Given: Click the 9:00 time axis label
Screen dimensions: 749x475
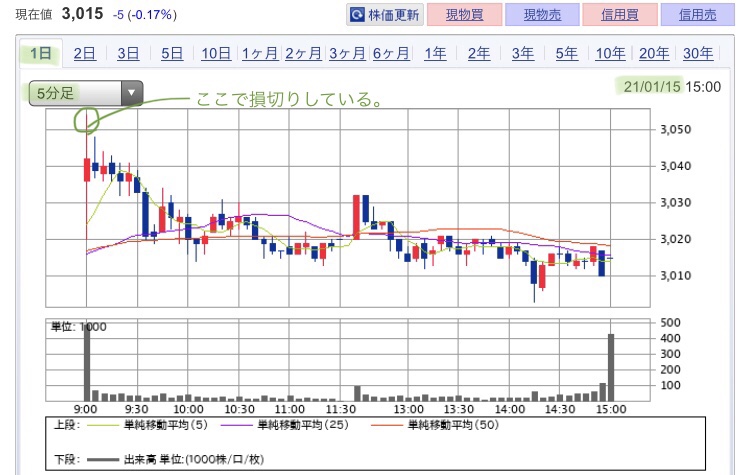Looking at the screenshot, I should (86, 409).
